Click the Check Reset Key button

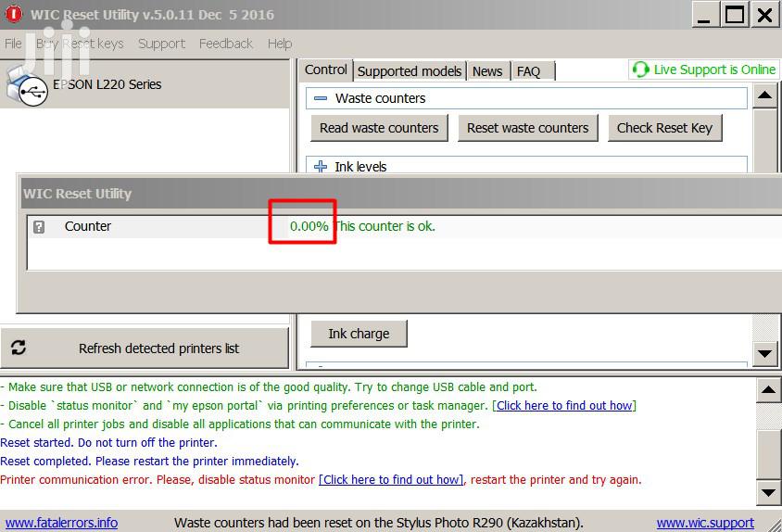tap(664, 128)
